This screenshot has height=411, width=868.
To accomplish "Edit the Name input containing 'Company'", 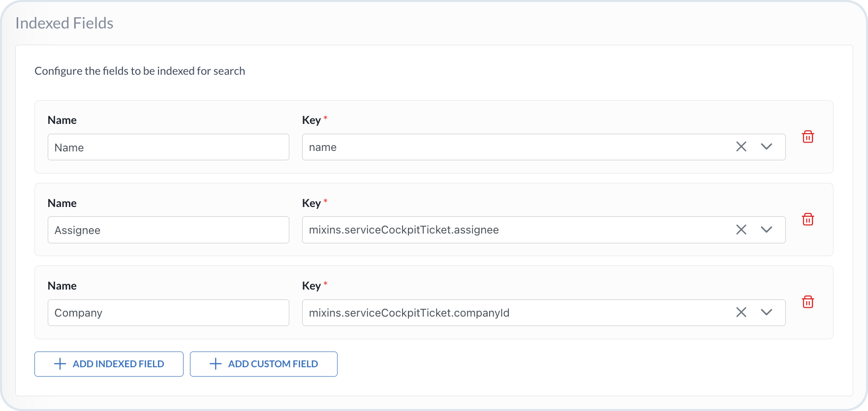I will [168, 313].
